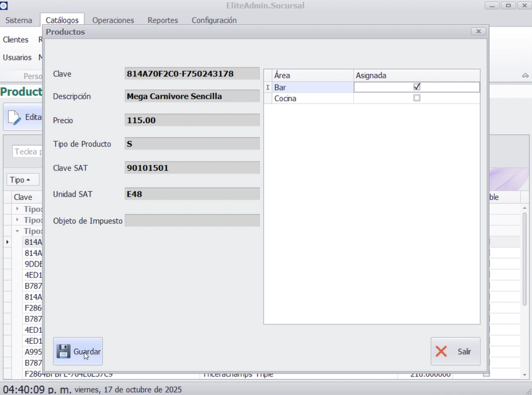Expand the second collapsed Tipo group row
532x395 pixels.
[17, 220]
